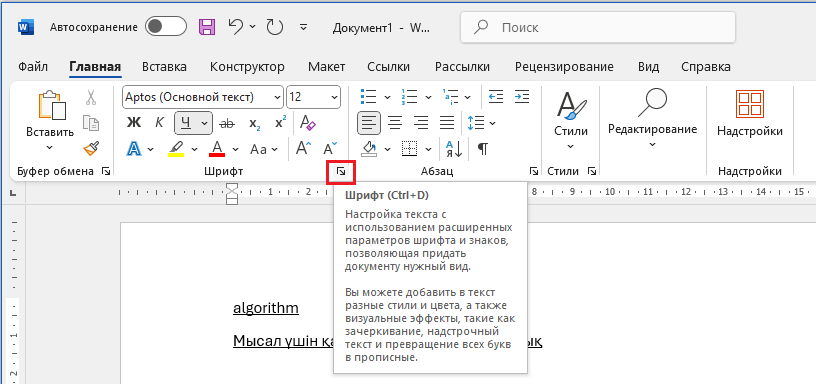Toggle subscript x₂ formatting
Viewport: 816px width, 384px height.
tap(254, 123)
